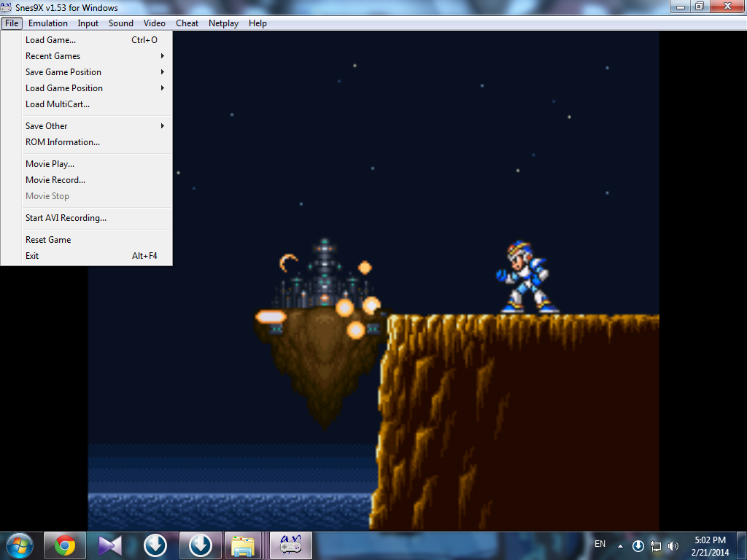This screenshot has width=747, height=560.
Task: Open the Netplay menu
Action: 223,23
